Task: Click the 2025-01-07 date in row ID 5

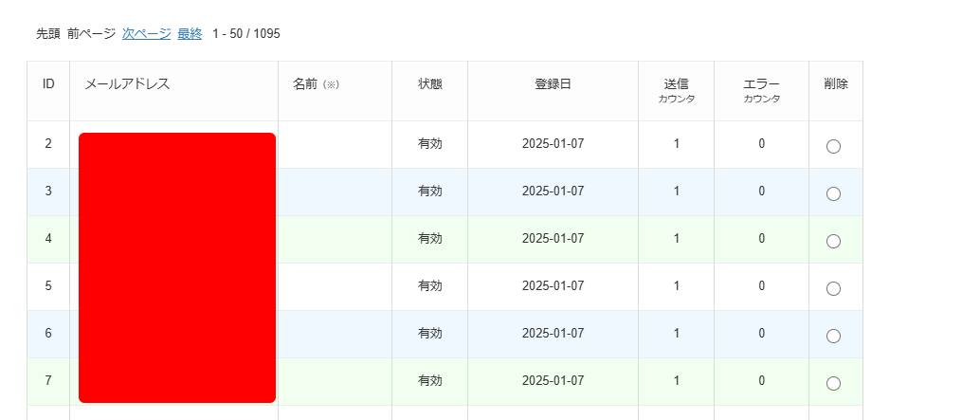Action: click(554, 285)
